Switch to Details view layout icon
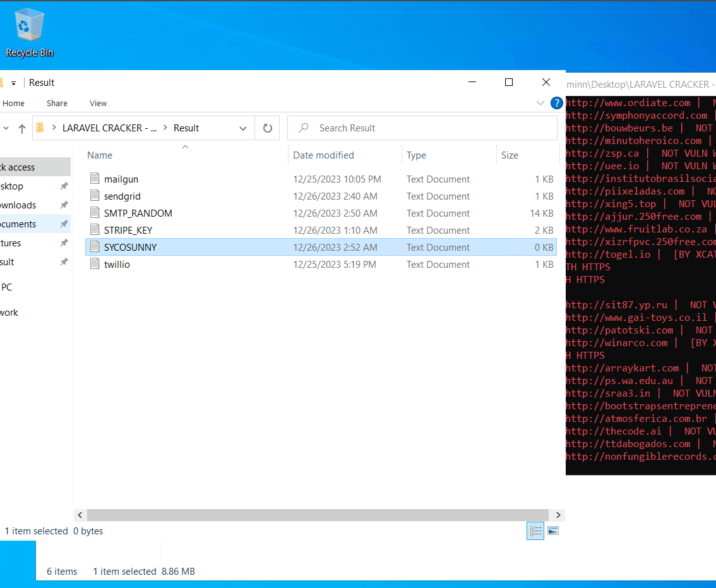The width and height of the screenshot is (716, 588). coord(535,531)
